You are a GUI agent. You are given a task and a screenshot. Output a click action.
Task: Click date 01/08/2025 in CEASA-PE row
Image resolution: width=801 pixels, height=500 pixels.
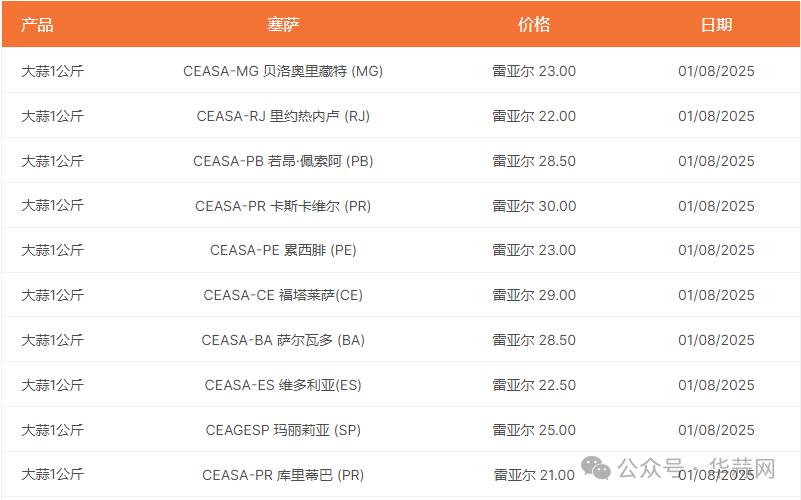pyautogui.click(x=716, y=250)
